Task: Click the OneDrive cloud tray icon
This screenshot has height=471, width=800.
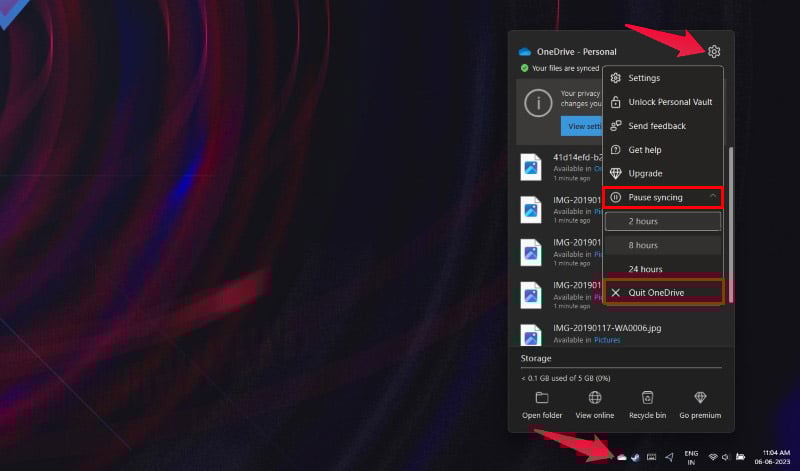Action: coord(621,457)
